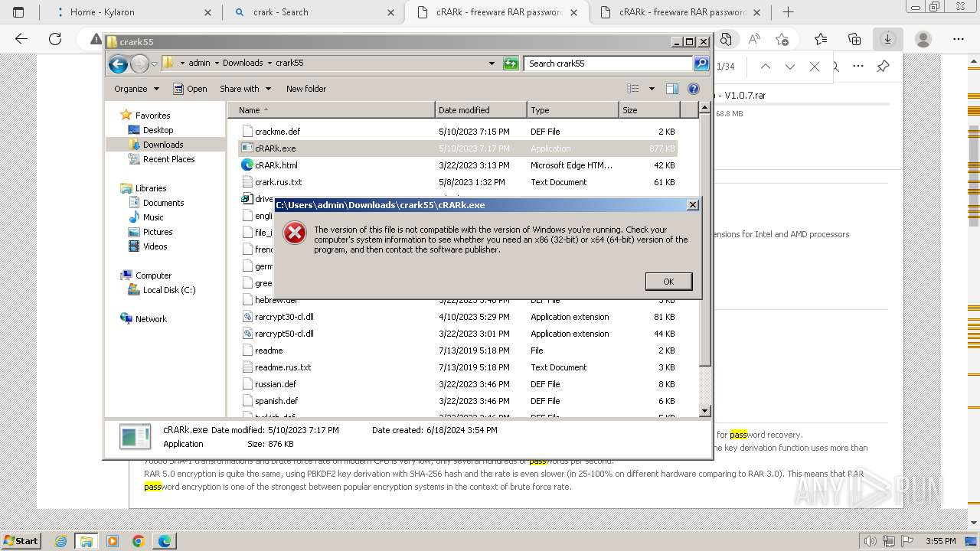This screenshot has width=980, height=551.
Task: Change the view with the views icon
Action: pyautogui.click(x=633, y=89)
